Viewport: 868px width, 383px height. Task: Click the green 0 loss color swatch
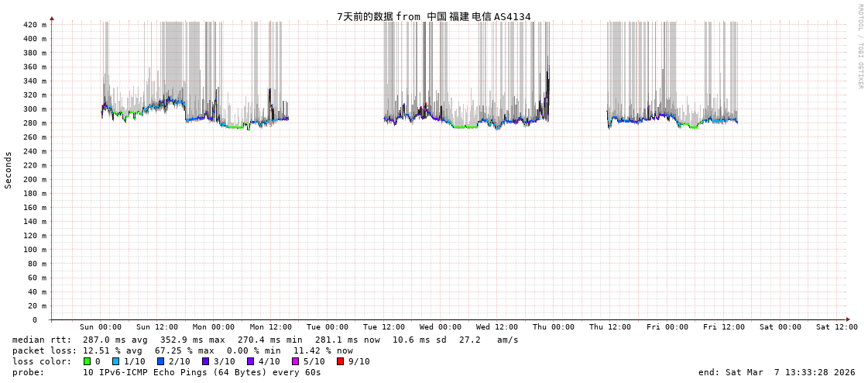tap(87, 361)
